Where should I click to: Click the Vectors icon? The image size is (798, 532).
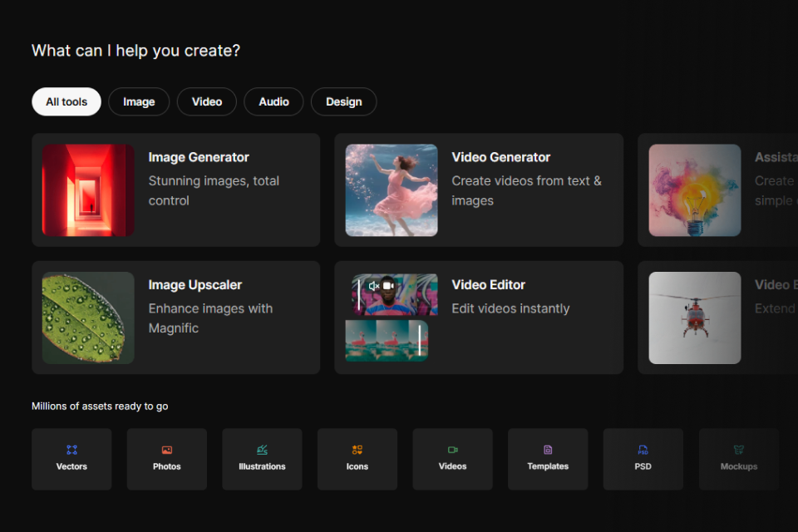click(x=71, y=450)
